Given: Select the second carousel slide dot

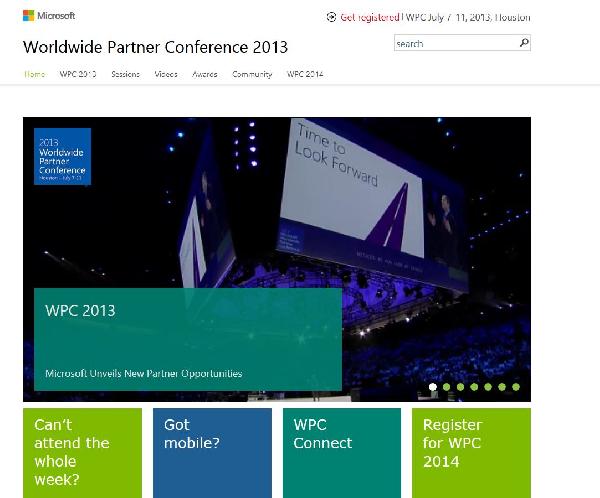Looking at the screenshot, I should click(447, 387).
